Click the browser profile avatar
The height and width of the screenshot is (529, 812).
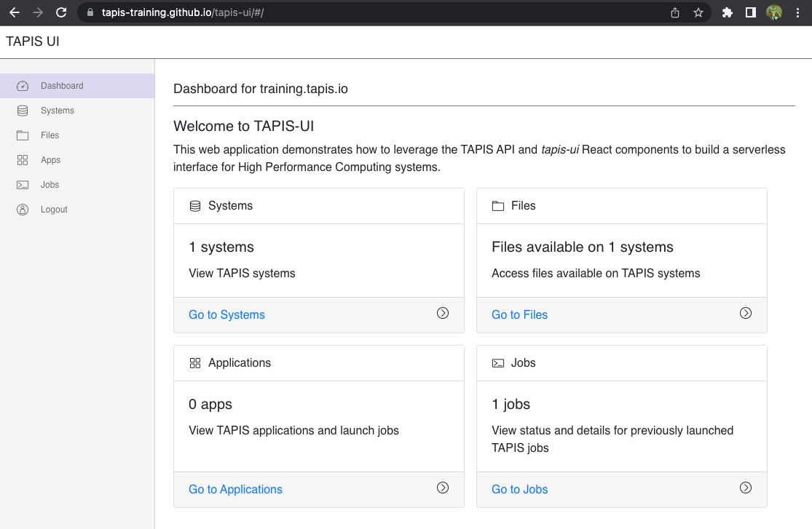coord(775,12)
